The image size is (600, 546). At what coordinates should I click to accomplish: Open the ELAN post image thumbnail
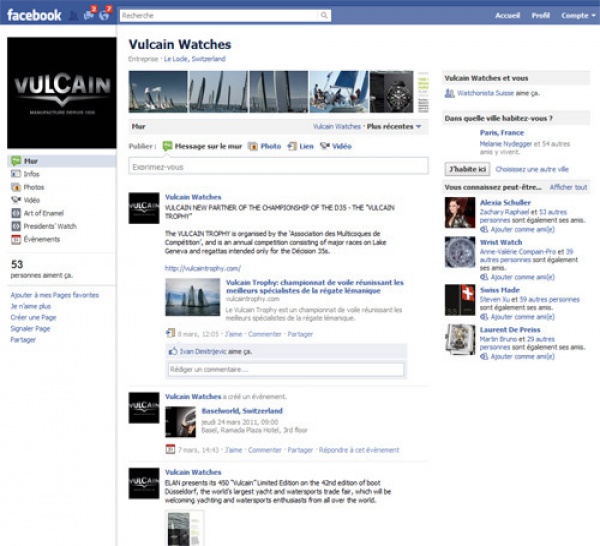(184, 528)
